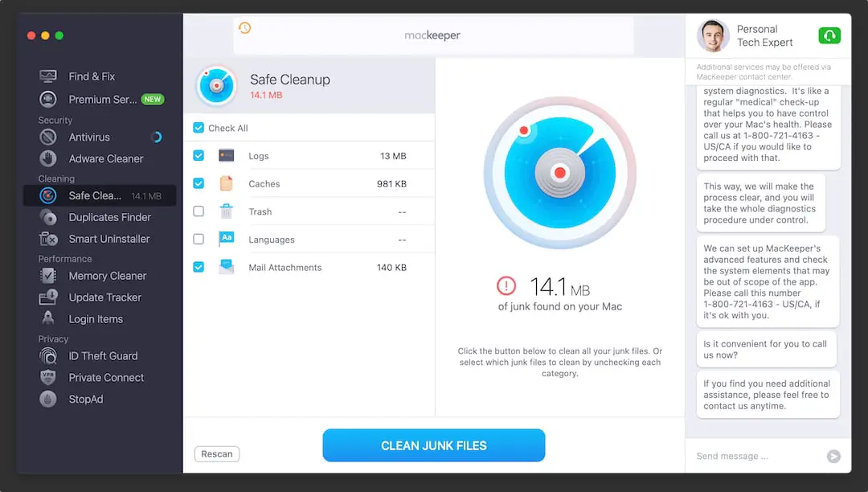The image size is (868, 492).
Task: Click the Mail Attachments envelope icon
Action: click(x=227, y=267)
